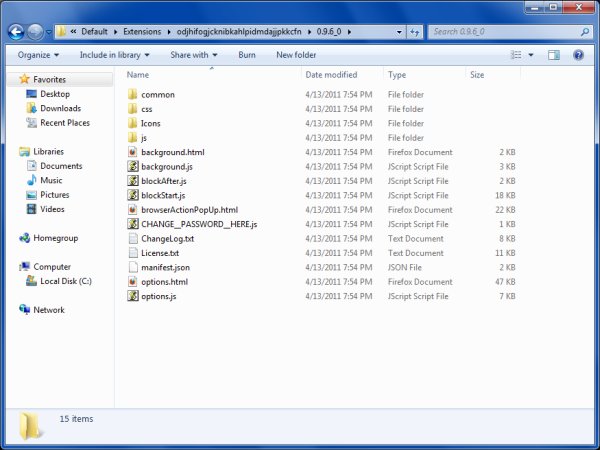Viewport: 600px width, 450px height.
Task: Open the Pictures library
Action: (x=55, y=195)
